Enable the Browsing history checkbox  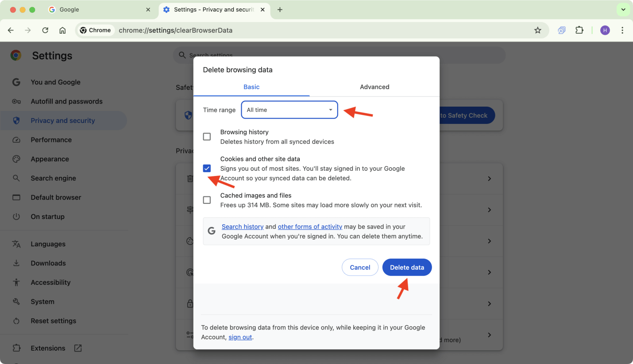pyautogui.click(x=207, y=137)
